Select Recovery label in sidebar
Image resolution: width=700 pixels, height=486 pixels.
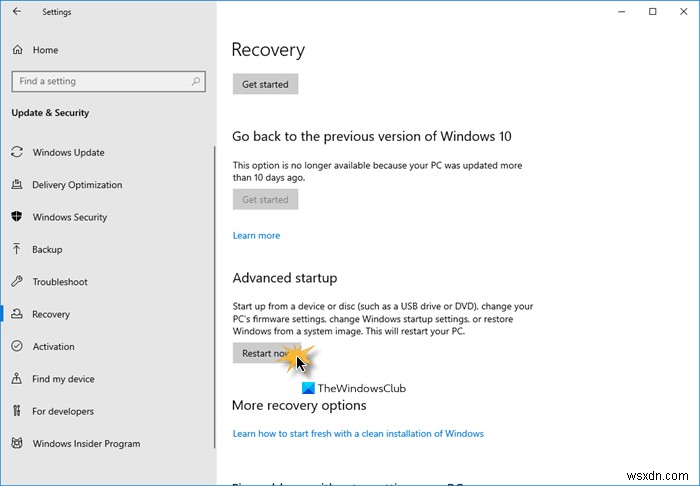[x=51, y=314]
